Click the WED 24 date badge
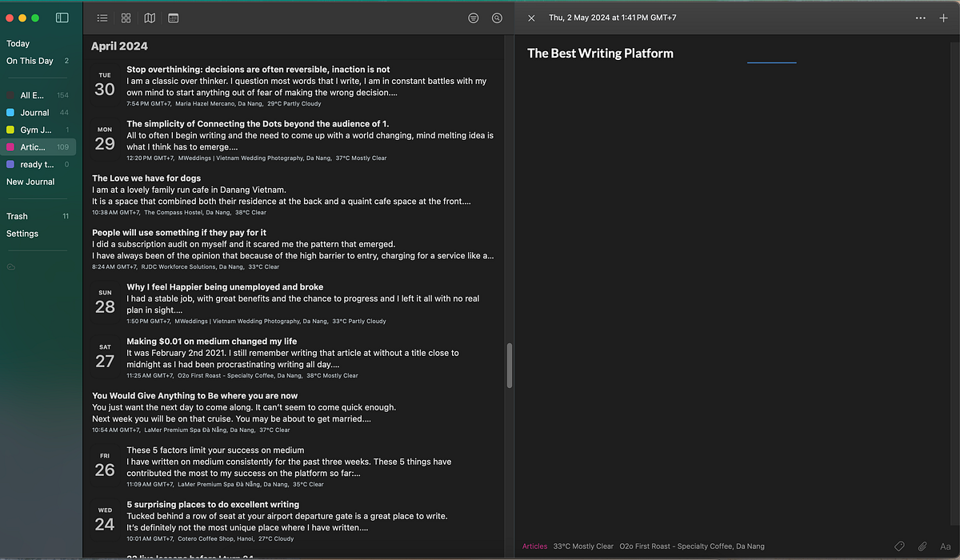This screenshot has width=960, height=560. click(105, 520)
